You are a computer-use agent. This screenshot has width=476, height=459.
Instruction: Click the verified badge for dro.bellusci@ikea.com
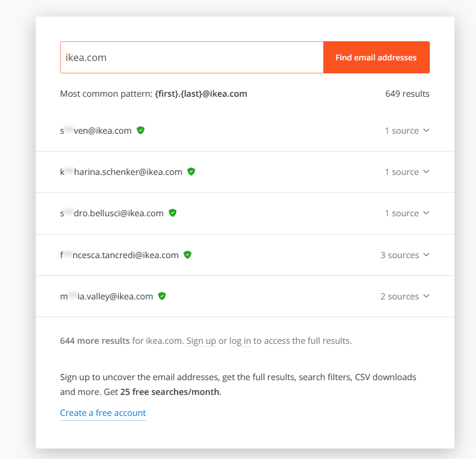tap(172, 213)
